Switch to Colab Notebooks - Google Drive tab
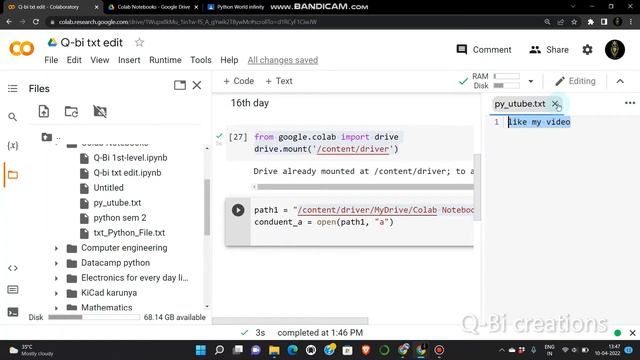Image resolution: width=640 pixels, height=360 pixels. click(x=153, y=7)
